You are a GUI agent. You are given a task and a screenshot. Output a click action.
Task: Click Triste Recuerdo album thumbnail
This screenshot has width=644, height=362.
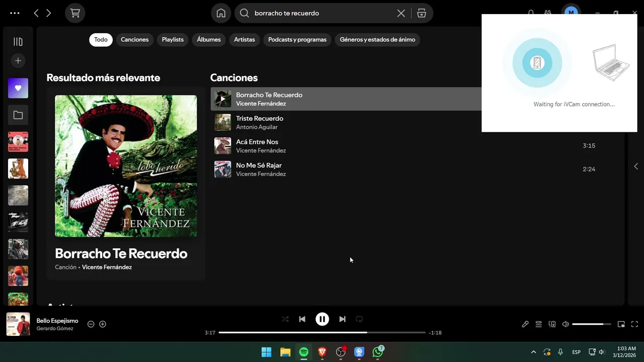coord(223,122)
